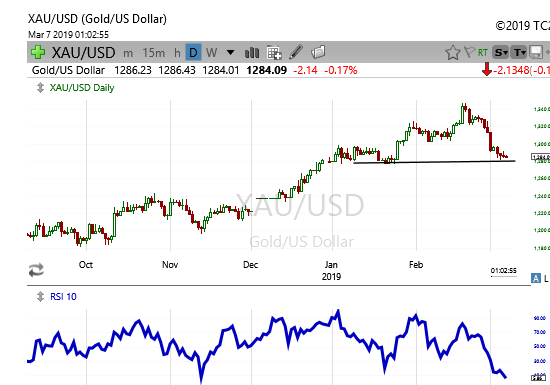Select the 'm' minute timeframe
Viewport: 550px width, 385px height.
(x=128, y=53)
